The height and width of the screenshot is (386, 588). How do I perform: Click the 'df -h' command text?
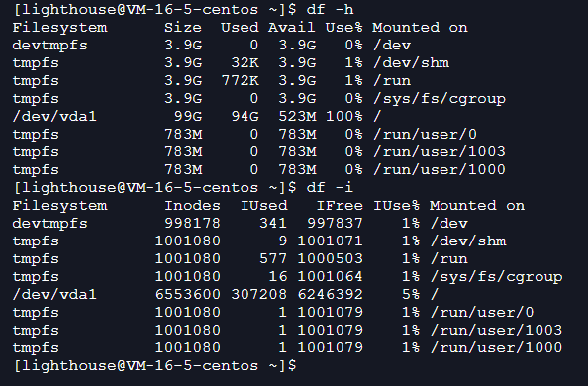click(x=330, y=9)
